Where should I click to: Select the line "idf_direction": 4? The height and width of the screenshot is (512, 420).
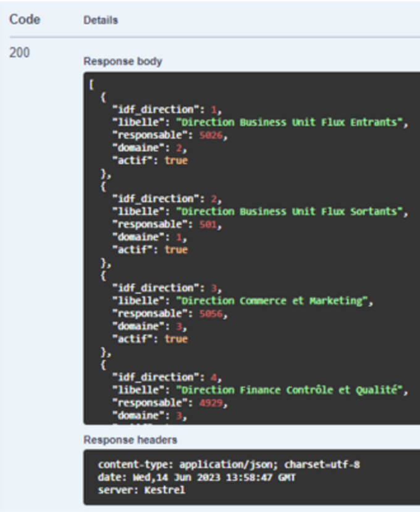pos(167,377)
